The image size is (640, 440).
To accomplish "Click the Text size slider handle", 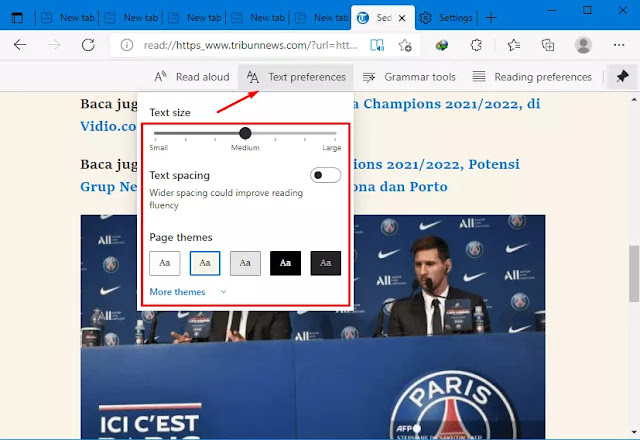I will point(245,133).
